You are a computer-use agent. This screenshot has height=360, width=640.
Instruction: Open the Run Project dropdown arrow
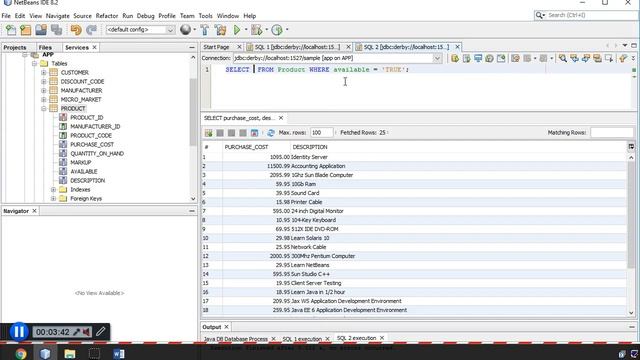[246, 30]
